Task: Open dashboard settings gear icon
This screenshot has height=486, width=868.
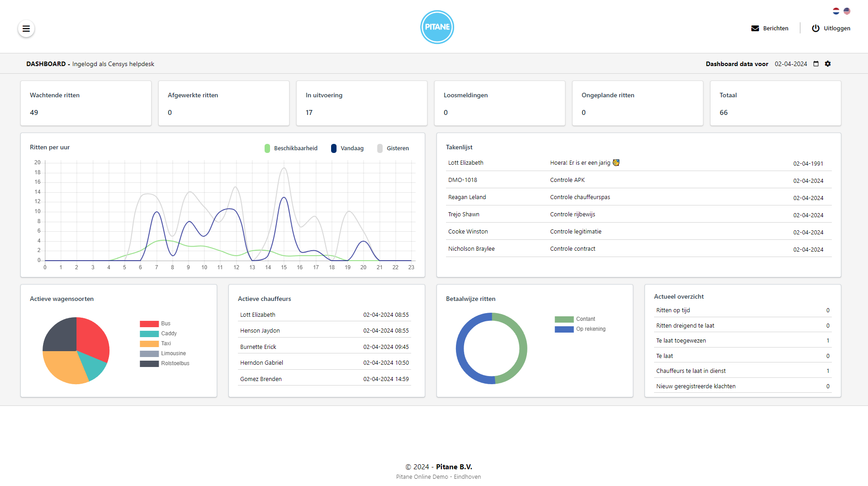Action: pyautogui.click(x=828, y=64)
